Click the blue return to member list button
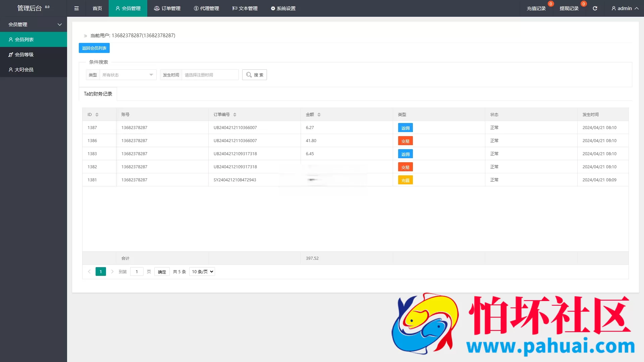Viewport: 644px width, 362px height. point(94,48)
